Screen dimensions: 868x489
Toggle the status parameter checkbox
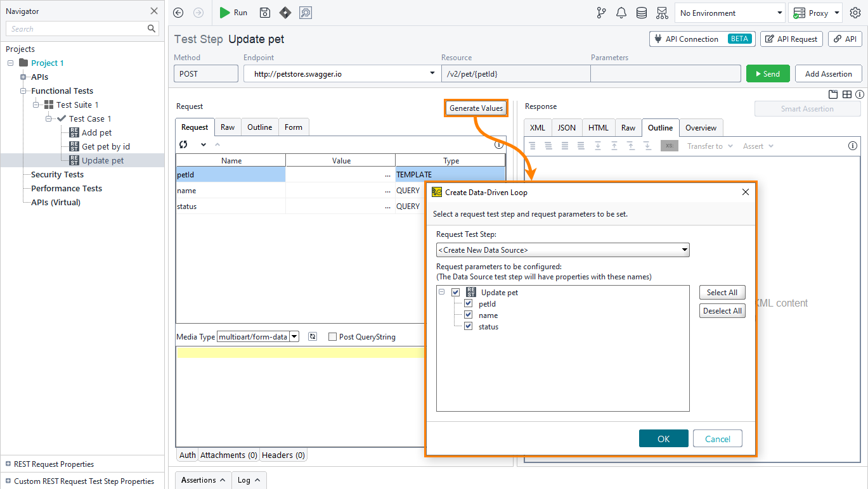tap(469, 327)
